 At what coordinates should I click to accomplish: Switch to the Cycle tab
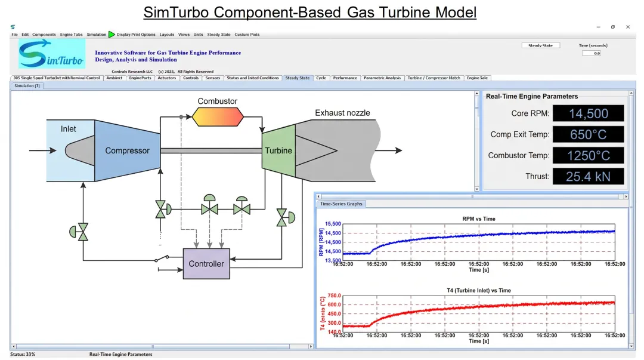tap(321, 78)
